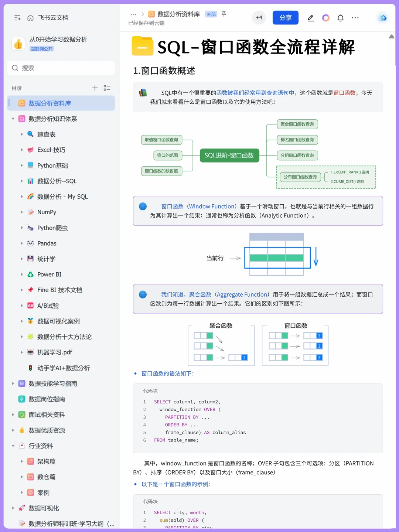Open the 窗口函数 red link in the text

(344, 93)
